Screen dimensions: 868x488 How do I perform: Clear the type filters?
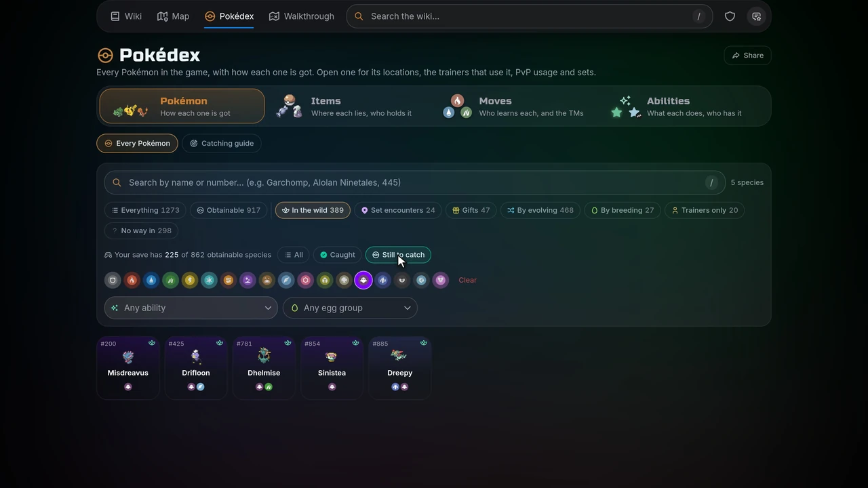[x=467, y=280]
